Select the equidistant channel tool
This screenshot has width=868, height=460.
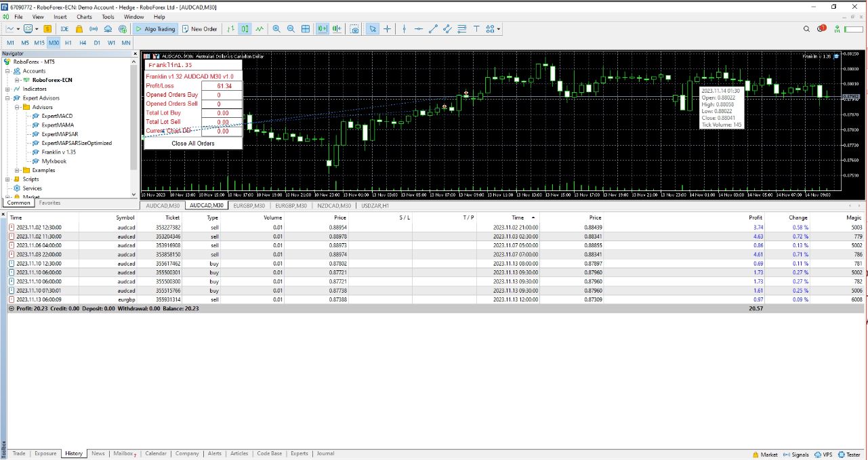pyautogui.click(x=447, y=29)
